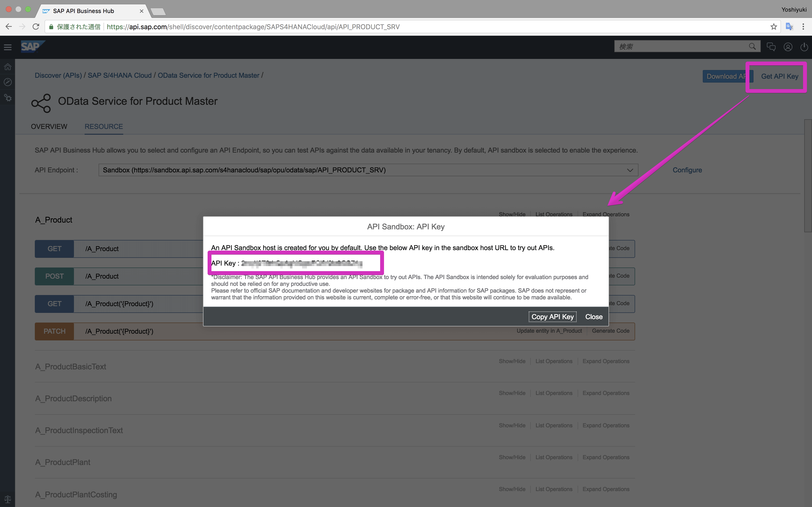
Task: Click the SAP logo
Action: 32,47
